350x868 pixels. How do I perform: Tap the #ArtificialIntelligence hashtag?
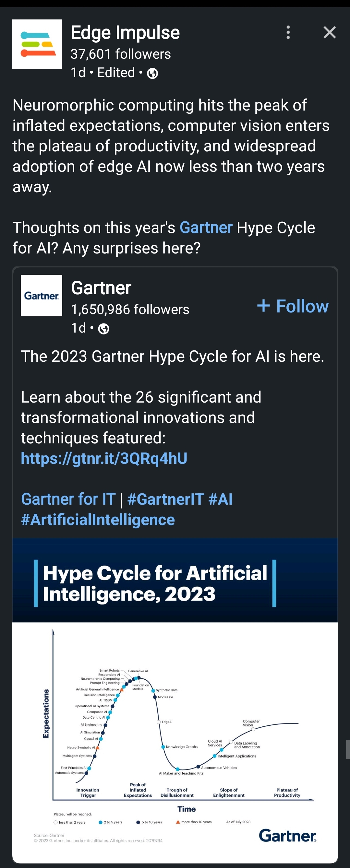click(98, 520)
